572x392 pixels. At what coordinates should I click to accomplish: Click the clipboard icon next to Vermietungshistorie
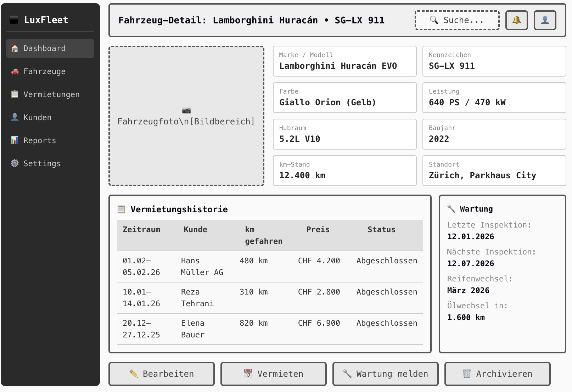[x=121, y=209]
